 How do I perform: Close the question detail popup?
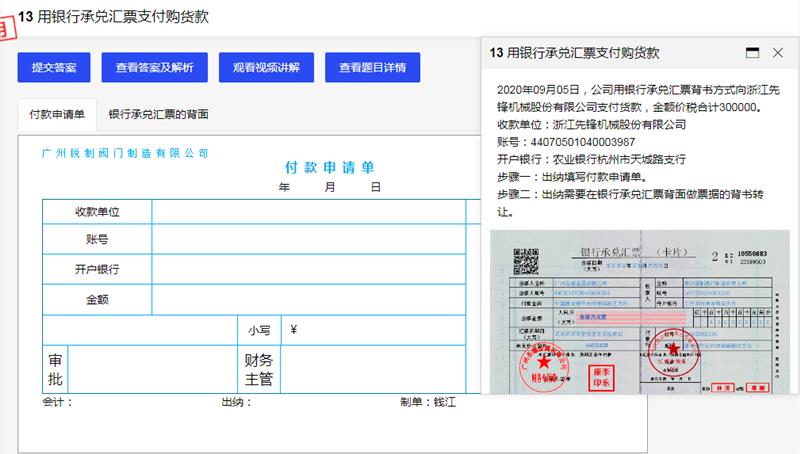point(778,52)
